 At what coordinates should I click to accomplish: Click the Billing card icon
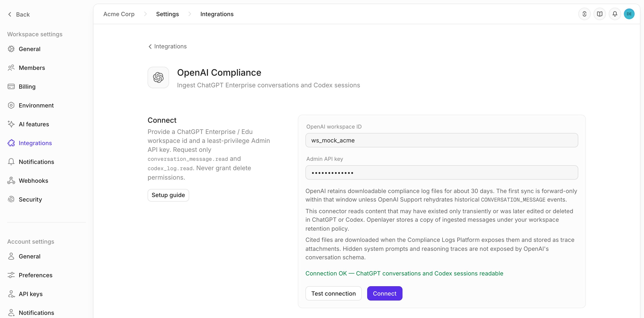coord(11,86)
